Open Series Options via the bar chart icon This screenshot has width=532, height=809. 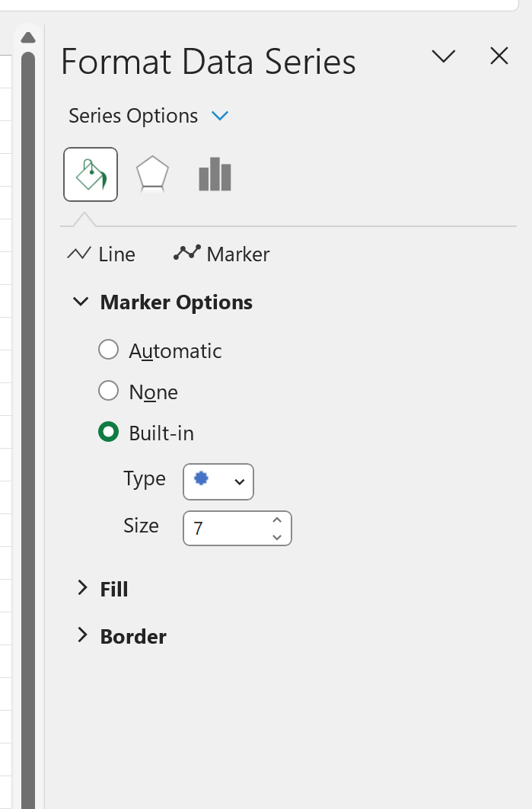(x=214, y=174)
